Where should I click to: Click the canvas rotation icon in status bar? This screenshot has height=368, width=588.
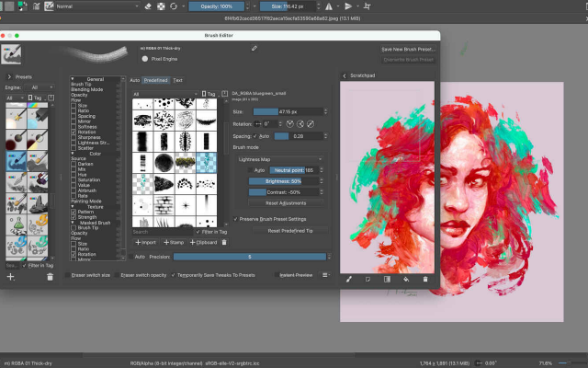click(x=478, y=363)
